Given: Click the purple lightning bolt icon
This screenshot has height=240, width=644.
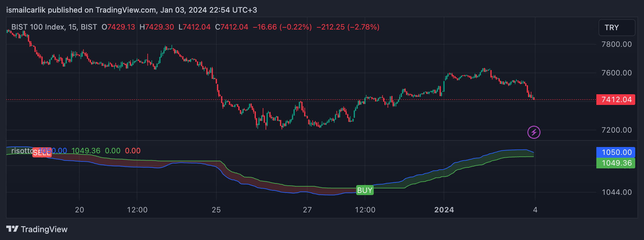Looking at the screenshot, I should [534, 132].
